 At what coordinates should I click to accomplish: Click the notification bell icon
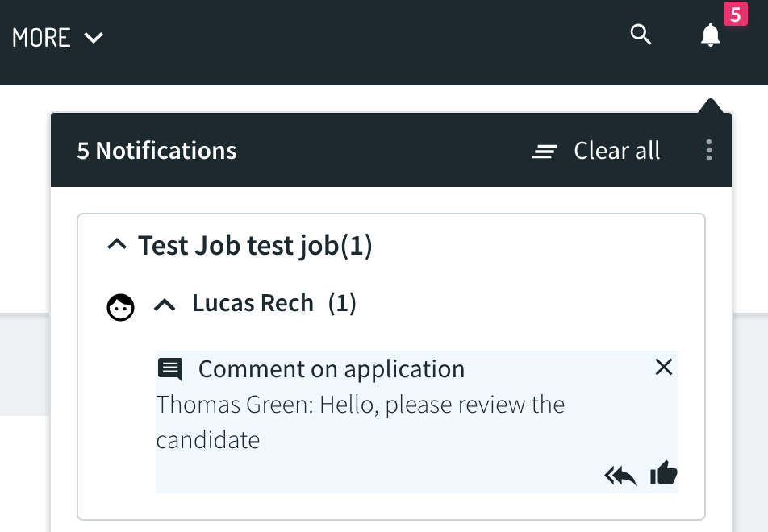pos(710,35)
